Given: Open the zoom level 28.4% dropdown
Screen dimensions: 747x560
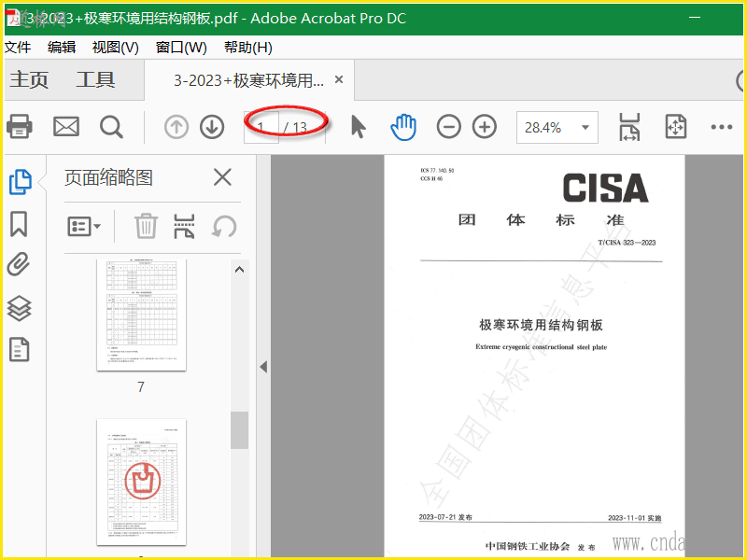Looking at the screenshot, I should click(557, 127).
